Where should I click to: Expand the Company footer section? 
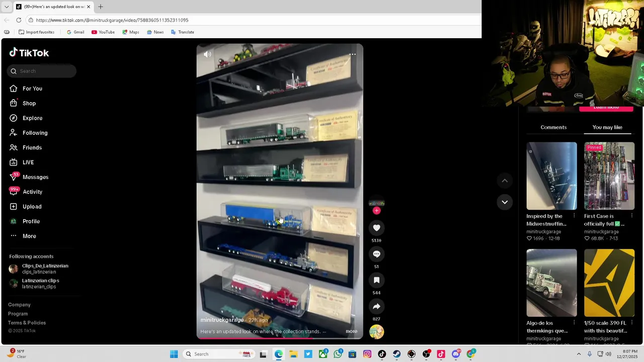19,305
